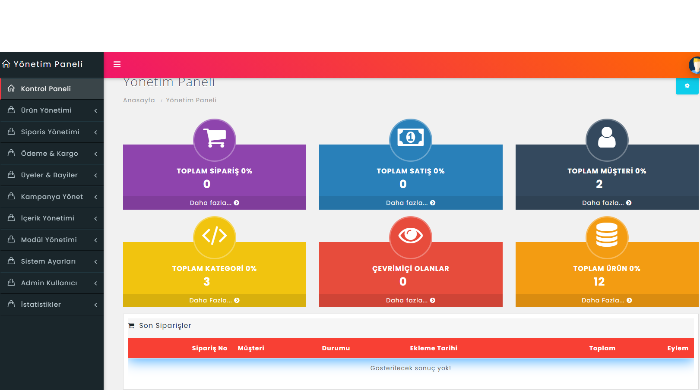Open Üyeler & Bayiler sidebar menu

click(52, 175)
